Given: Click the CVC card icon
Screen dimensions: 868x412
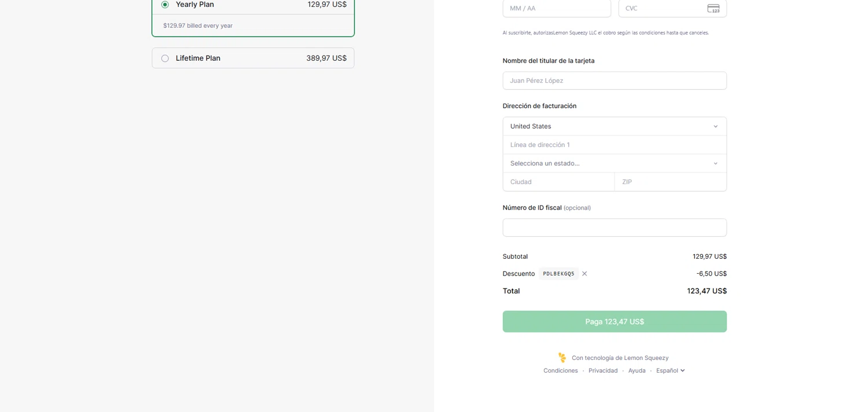Looking at the screenshot, I should tap(713, 8).
